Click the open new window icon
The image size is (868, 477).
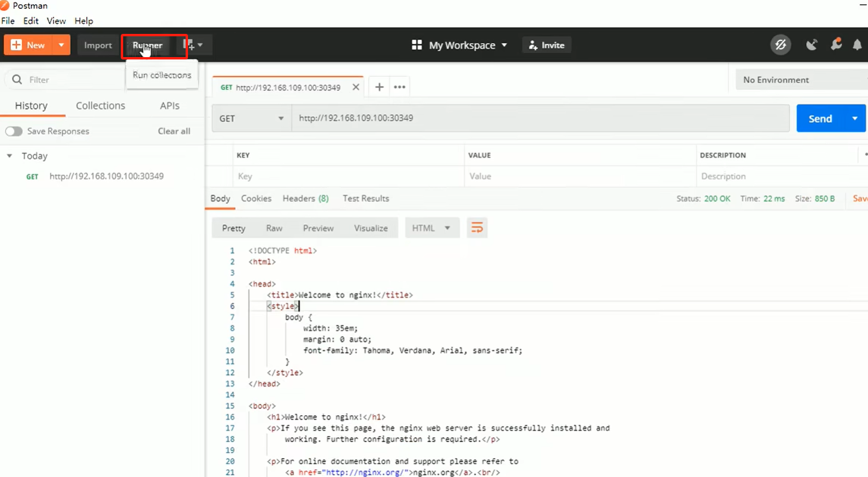click(x=193, y=45)
